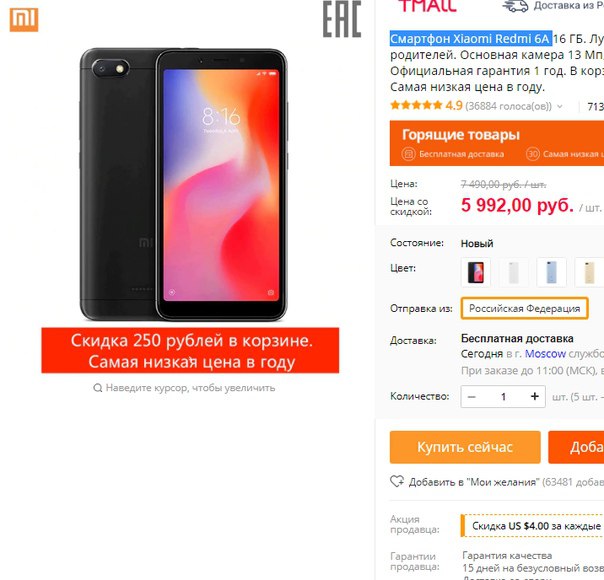Screen dimensions: 604x580
Task: Expand the ratings dropdown arrow
Action: pos(560,106)
